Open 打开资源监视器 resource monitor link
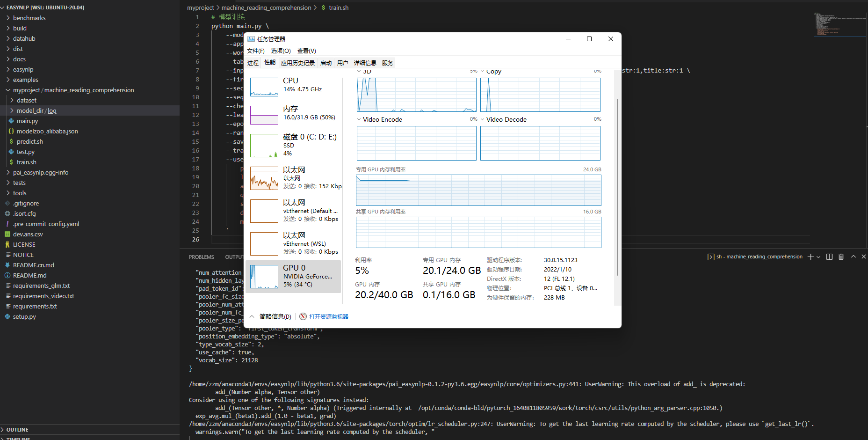The height and width of the screenshot is (440, 868). [x=329, y=316]
